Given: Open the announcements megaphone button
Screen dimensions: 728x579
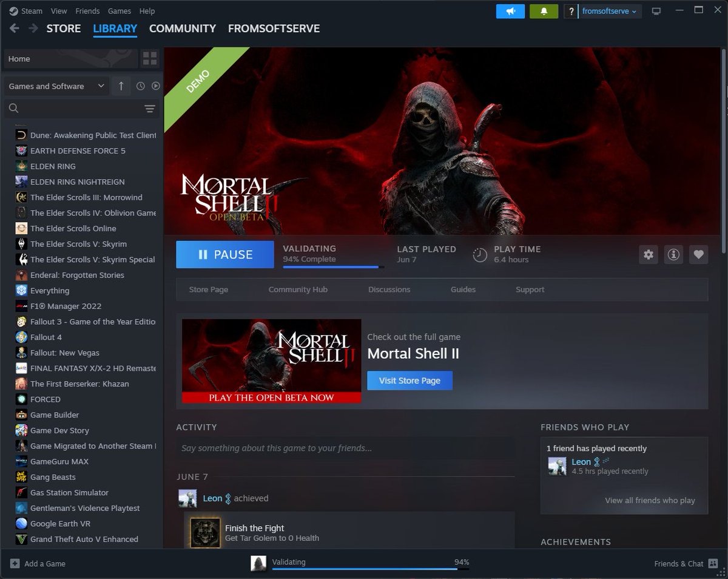Looking at the screenshot, I should pyautogui.click(x=510, y=11).
